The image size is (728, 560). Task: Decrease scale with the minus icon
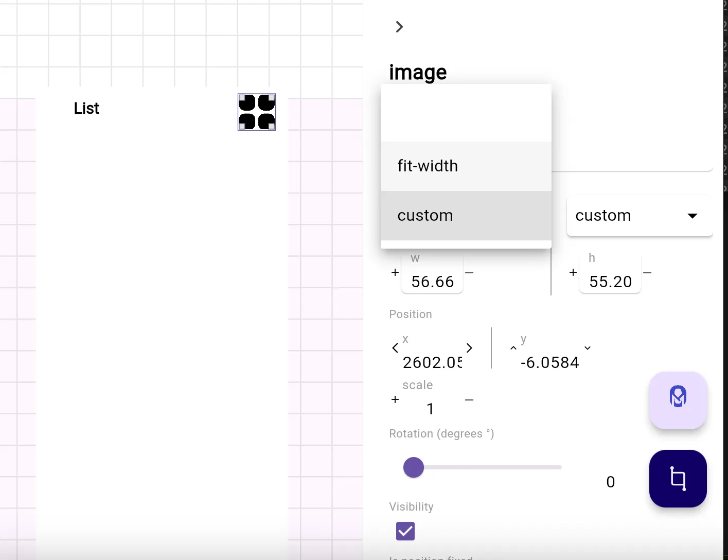click(x=469, y=400)
